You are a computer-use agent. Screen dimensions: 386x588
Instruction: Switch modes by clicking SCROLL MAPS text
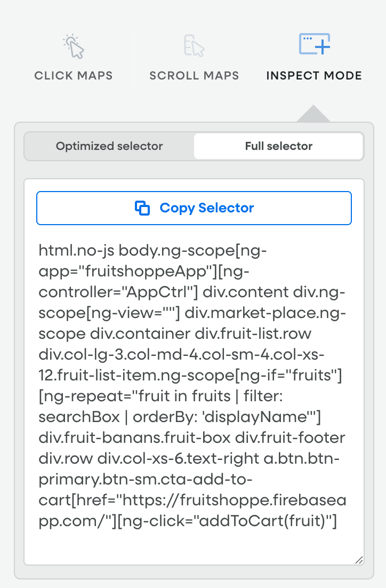(x=194, y=76)
